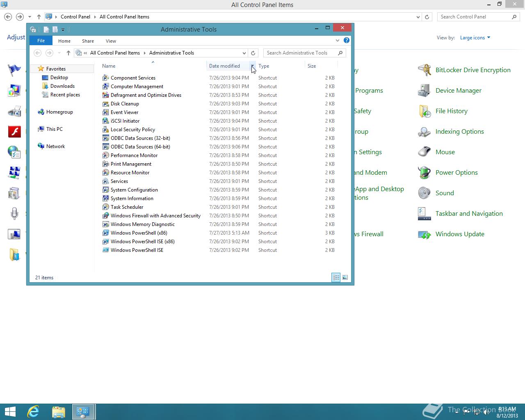
Task: Click the Control Panel taskbar button
Action: (x=84, y=412)
